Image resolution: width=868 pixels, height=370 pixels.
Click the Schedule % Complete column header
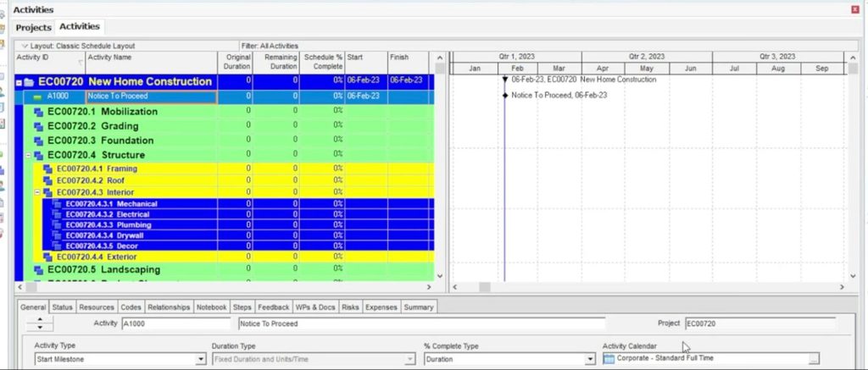[322, 63]
